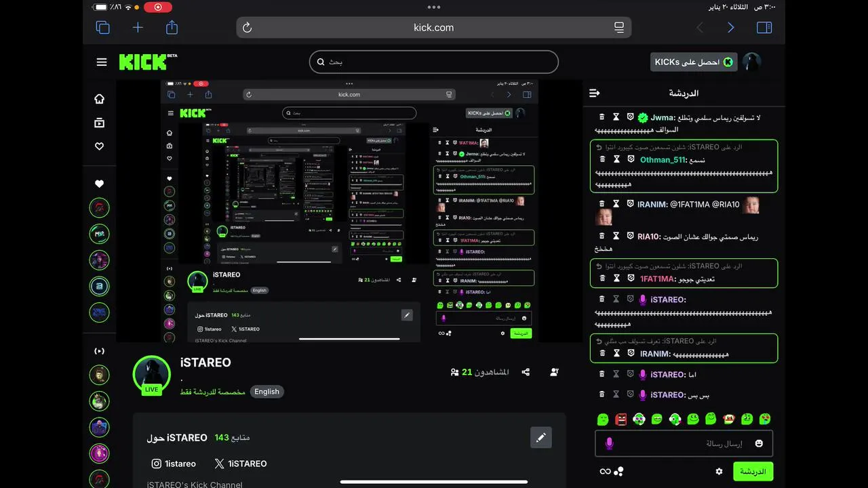Screen dimensions: 868x488
Task: Insert the red angry-face emote
Action: [620, 419]
